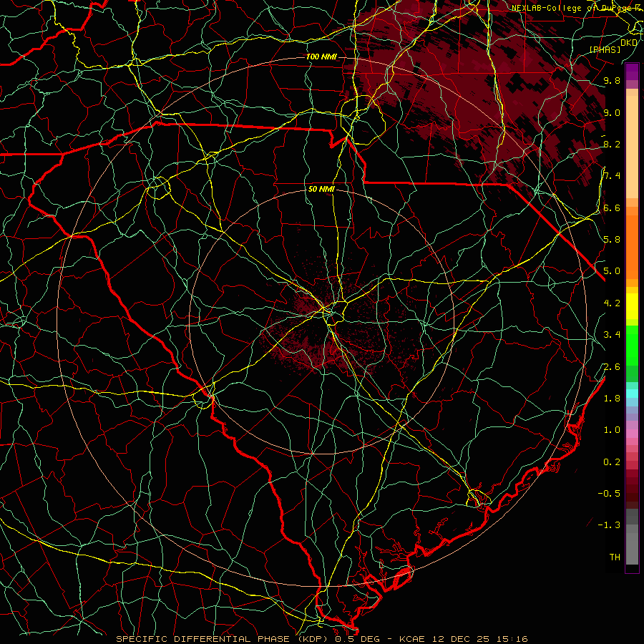Viewport: 644px width, 644px height.
Task: Click the 100 NMI range ring label
Action: 321,57
